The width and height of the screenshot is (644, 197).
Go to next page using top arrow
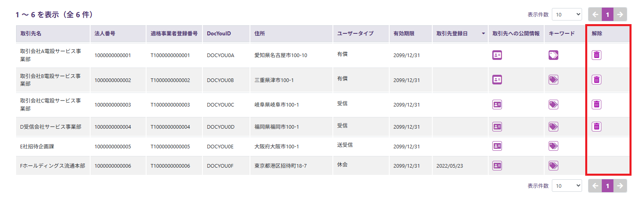point(620,14)
